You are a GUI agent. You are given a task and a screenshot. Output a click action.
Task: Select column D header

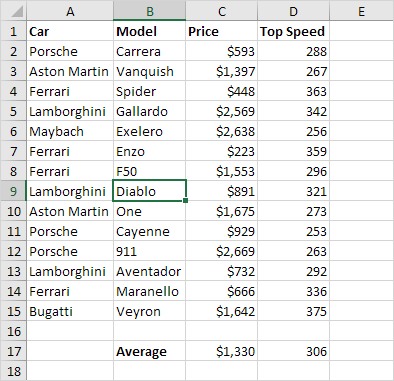click(x=293, y=11)
